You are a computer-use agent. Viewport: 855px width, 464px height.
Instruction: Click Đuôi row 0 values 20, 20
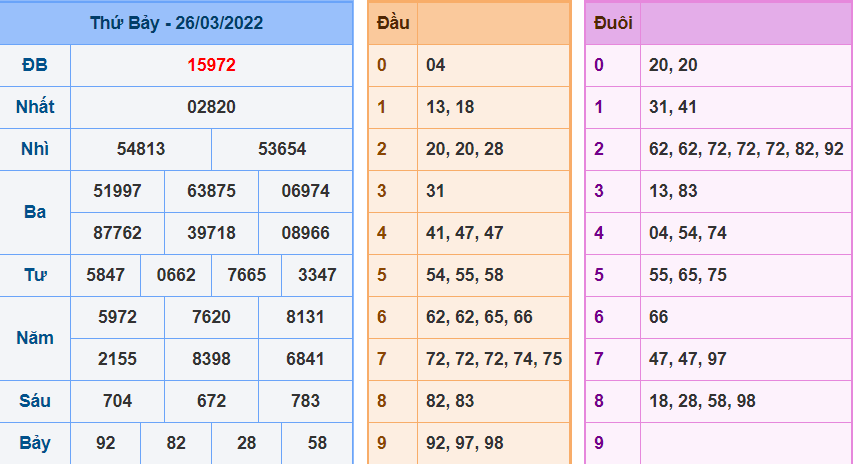coord(673,65)
